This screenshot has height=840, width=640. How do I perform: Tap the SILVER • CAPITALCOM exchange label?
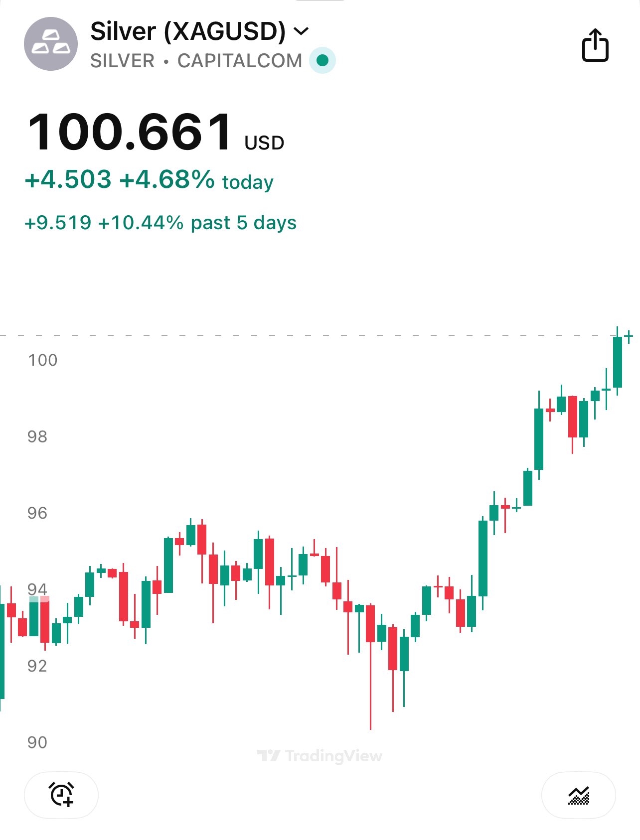[x=196, y=61]
